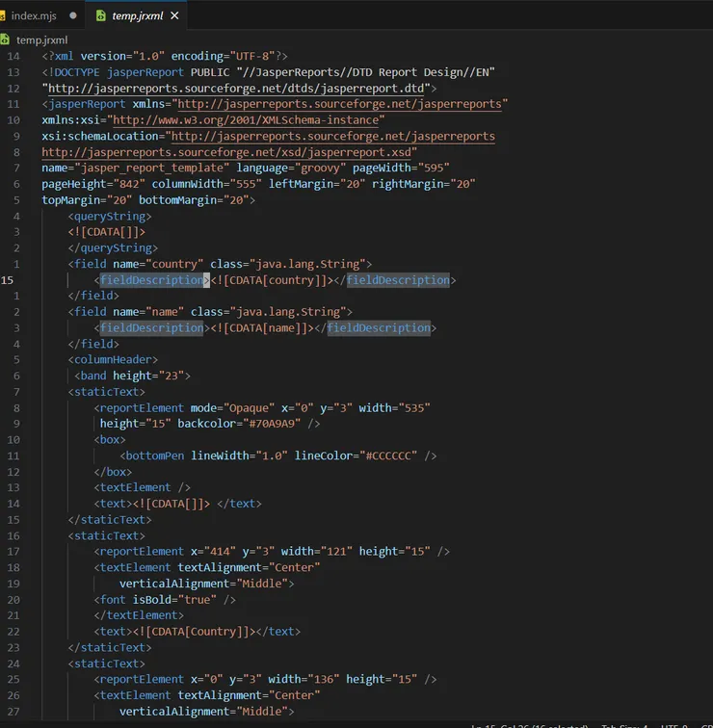Open the temp.jrxml breadcrumb item
The image size is (713, 728).
pyautogui.click(x=41, y=40)
